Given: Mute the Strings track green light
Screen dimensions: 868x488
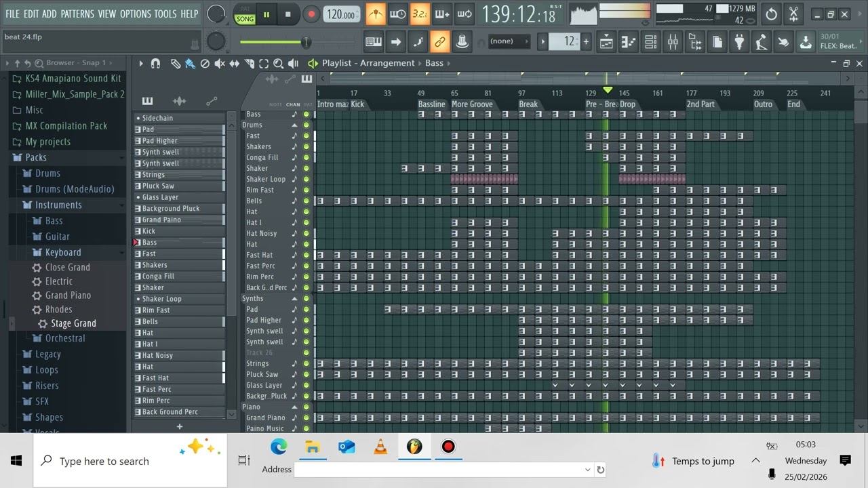Looking at the screenshot, I should pyautogui.click(x=307, y=363).
